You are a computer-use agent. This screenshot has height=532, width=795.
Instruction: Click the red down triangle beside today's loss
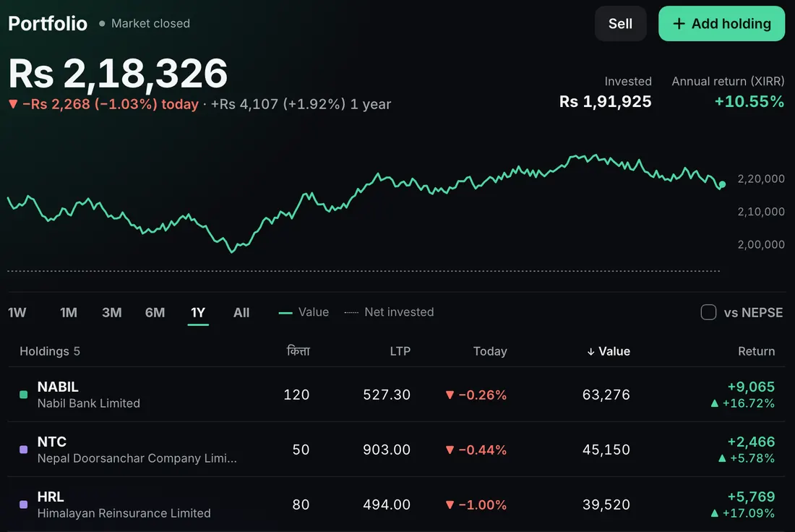pos(13,105)
